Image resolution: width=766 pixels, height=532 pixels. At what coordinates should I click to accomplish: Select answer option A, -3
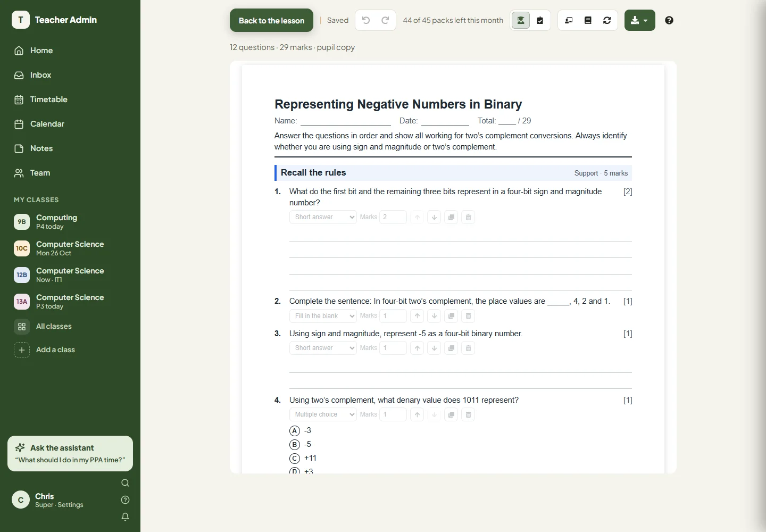295,431
